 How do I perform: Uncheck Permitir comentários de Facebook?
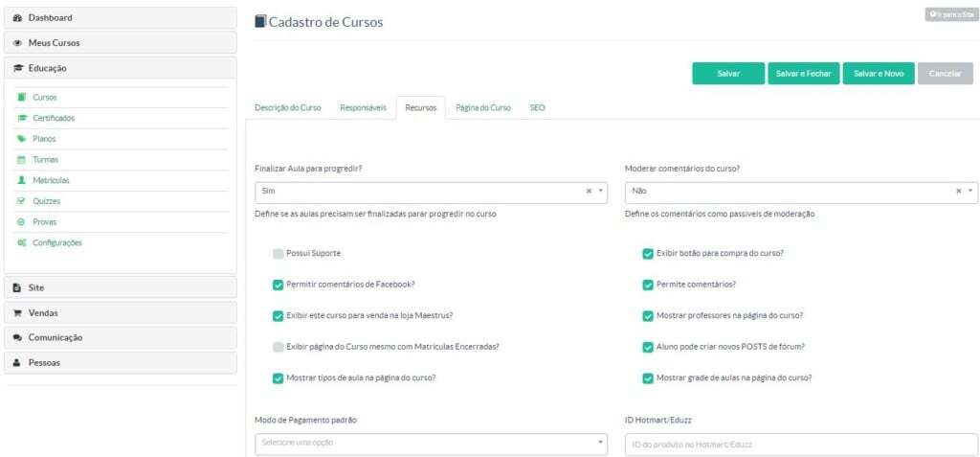(x=278, y=285)
